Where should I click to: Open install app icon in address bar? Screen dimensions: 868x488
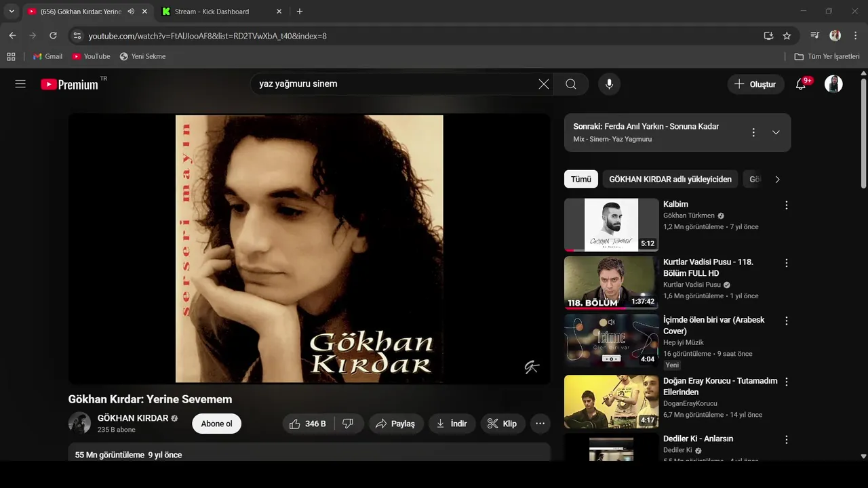coord(768,36)
